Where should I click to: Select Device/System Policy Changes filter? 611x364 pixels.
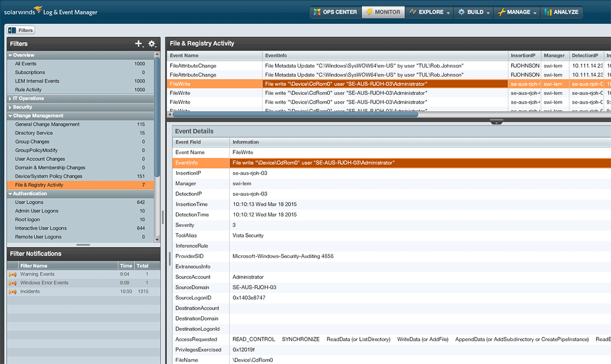pyautogui.click(x=81, y=176)
